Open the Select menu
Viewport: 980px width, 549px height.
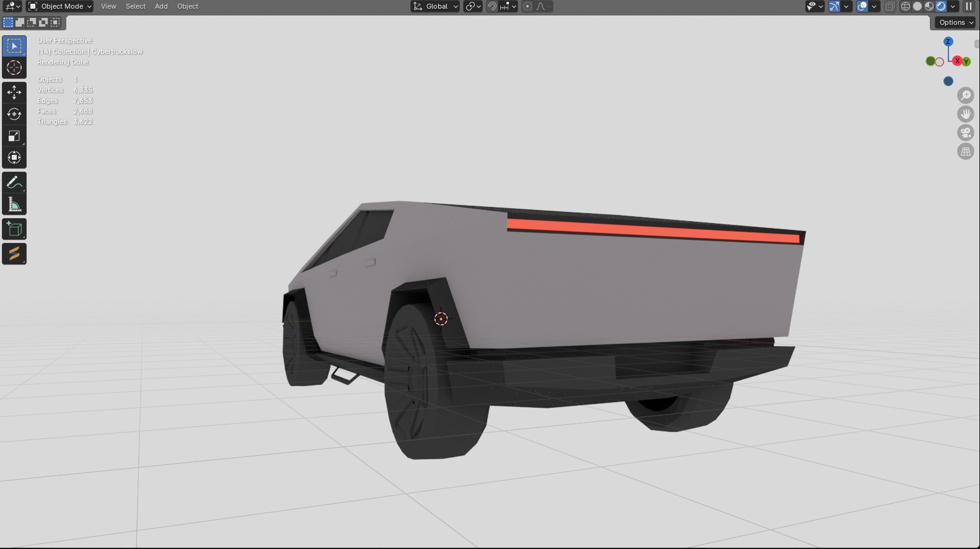click(x=136, y=6)
